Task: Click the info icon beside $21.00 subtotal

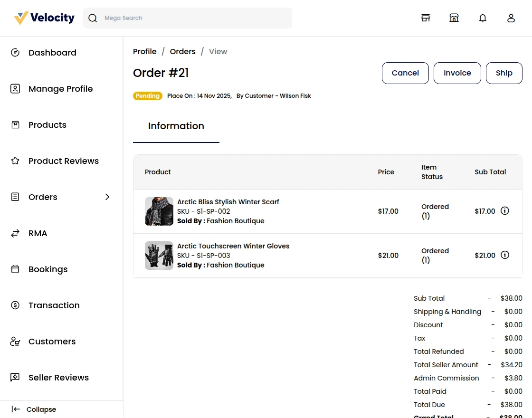Action: pos(505,255)
